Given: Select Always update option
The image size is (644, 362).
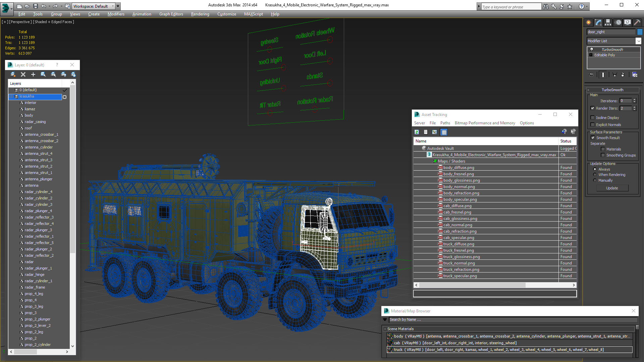Looking at the screenshot, I should (595, 169).
